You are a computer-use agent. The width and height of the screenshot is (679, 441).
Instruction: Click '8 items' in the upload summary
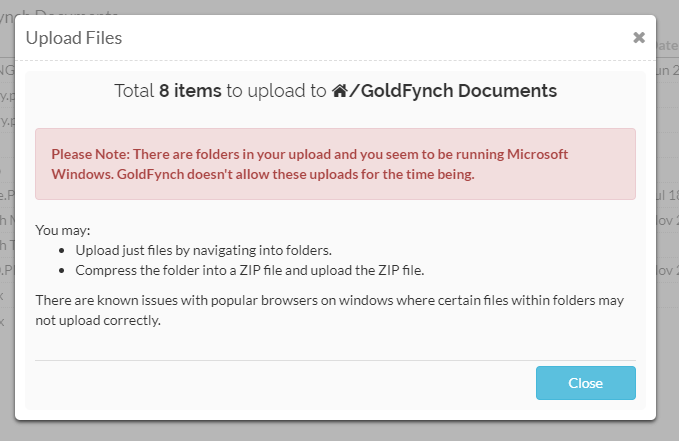point(190,91)
